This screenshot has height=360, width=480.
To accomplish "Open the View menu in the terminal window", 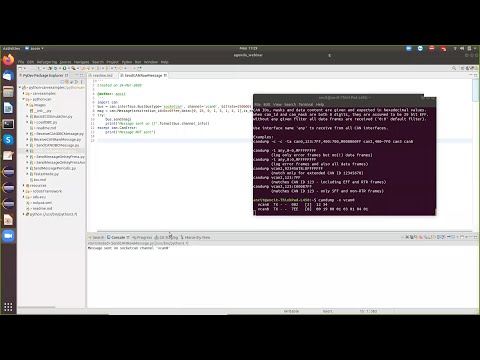I will tap(277, 104).
